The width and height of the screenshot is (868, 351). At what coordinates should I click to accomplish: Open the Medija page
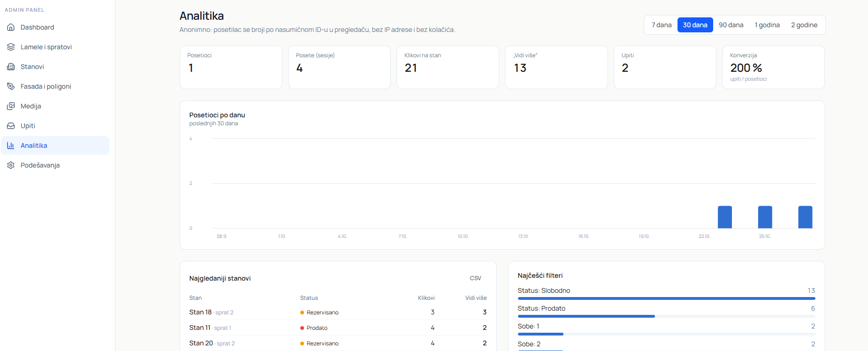pos(55,106)
